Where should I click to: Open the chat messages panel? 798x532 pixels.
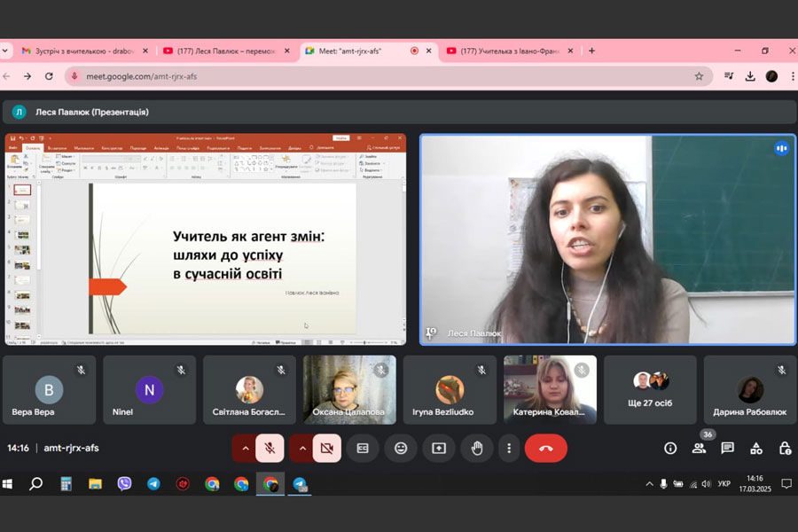click(x=727, y=449)
